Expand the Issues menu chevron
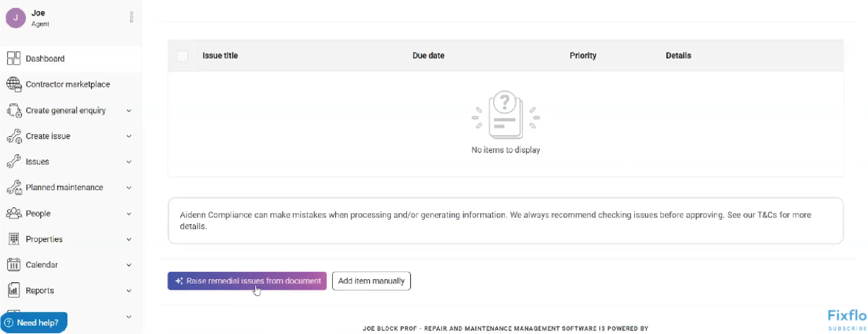 (129, 162)
